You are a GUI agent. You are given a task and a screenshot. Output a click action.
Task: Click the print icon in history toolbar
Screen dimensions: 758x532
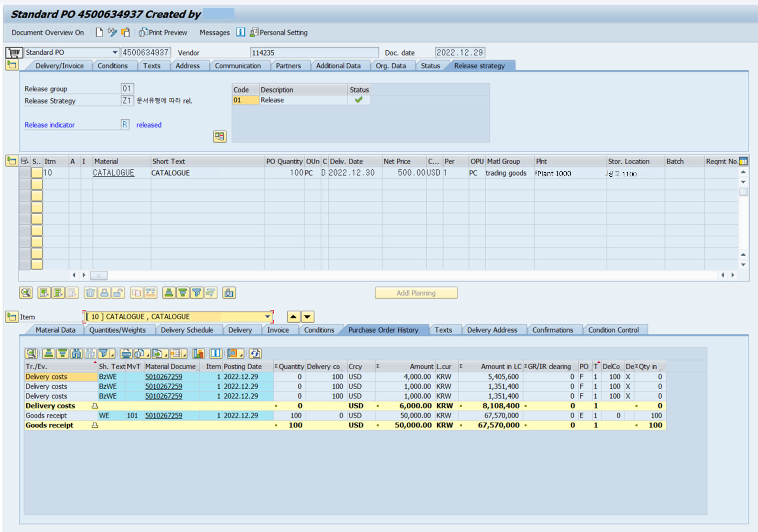coord(126,354)
